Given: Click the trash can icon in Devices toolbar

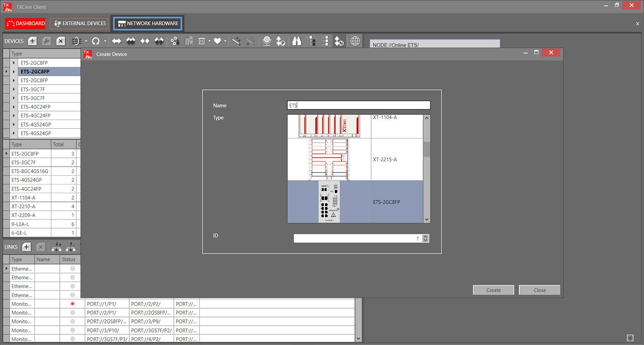Looking at the screenshot, I should pyautogui.click(x=201, y=41).
